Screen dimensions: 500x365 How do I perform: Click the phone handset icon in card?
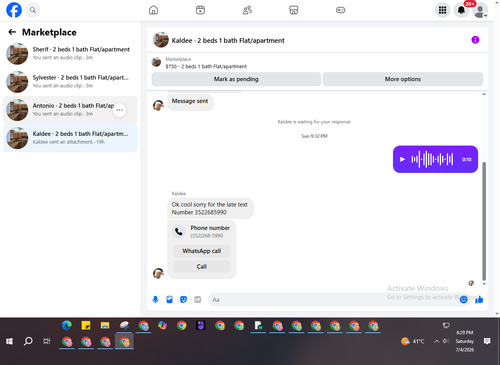click(179, 231)
